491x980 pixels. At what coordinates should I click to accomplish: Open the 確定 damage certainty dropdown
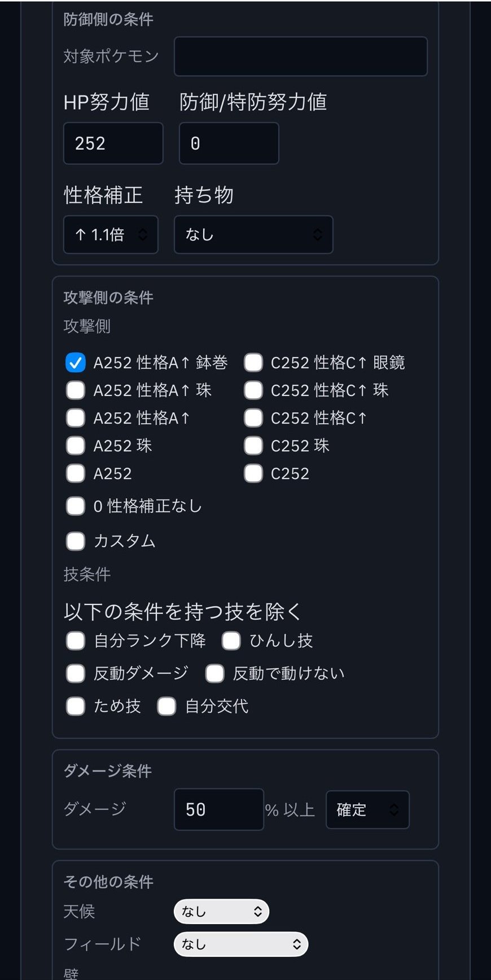367,809
